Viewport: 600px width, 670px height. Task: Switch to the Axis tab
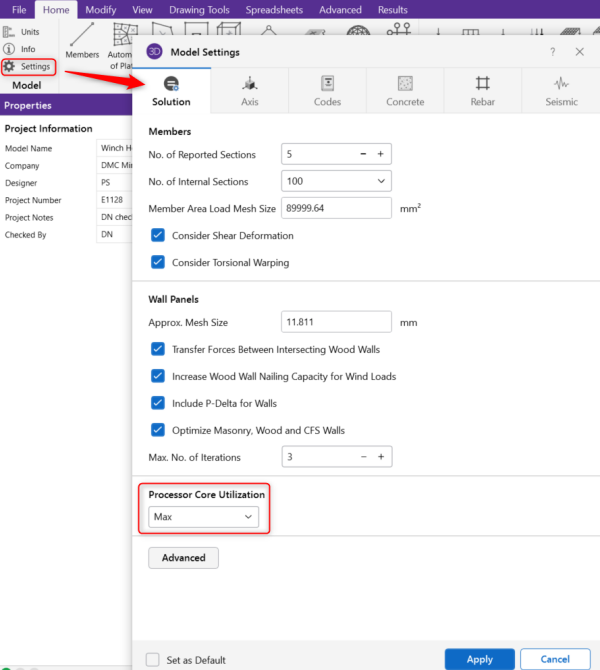(x=250, y=91)
